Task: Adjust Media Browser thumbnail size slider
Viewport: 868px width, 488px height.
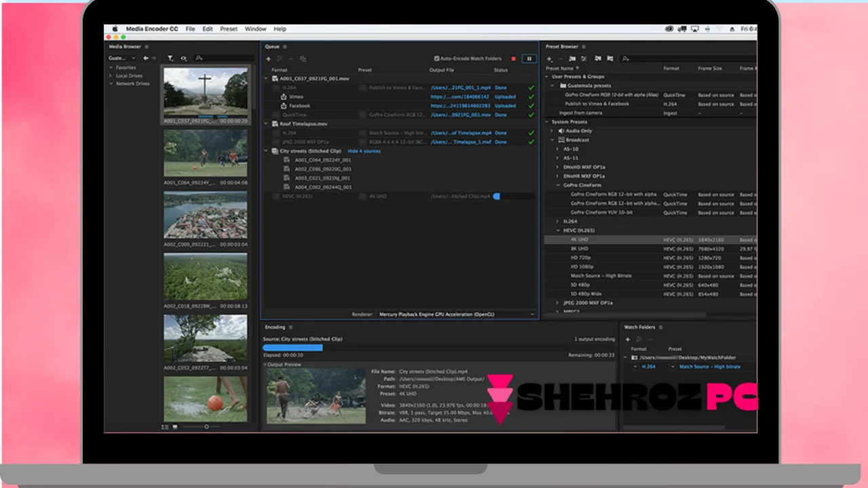Action: point(207,427)
